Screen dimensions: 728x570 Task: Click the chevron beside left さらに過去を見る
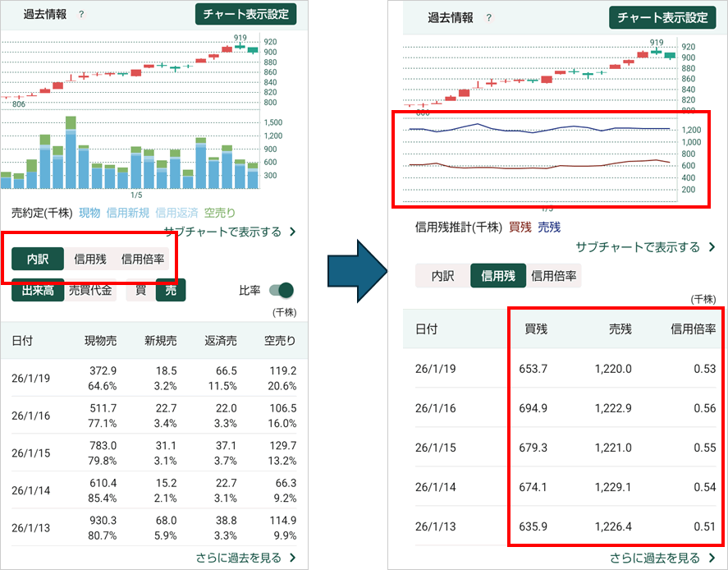click(x=292, y=559)
